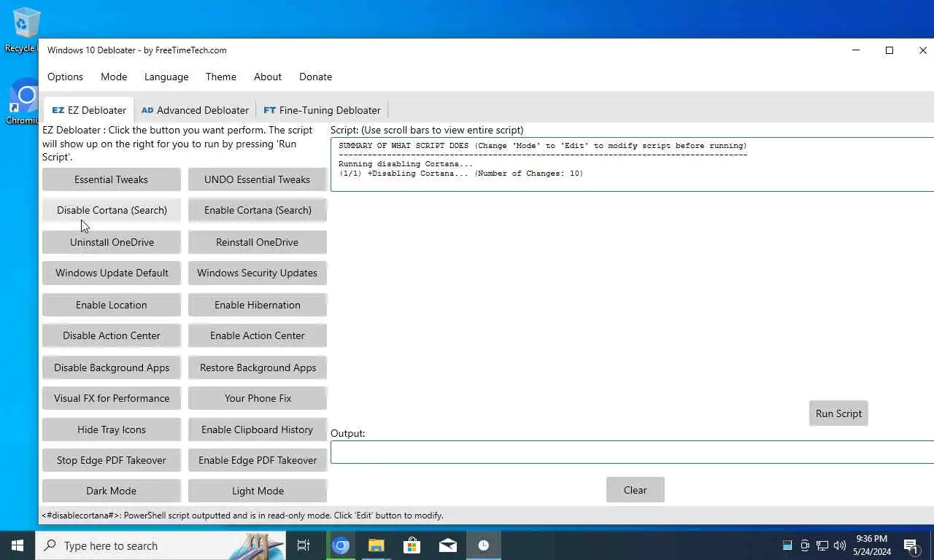Click the Windows Start button
934x560 pixels.
point(18,545)
